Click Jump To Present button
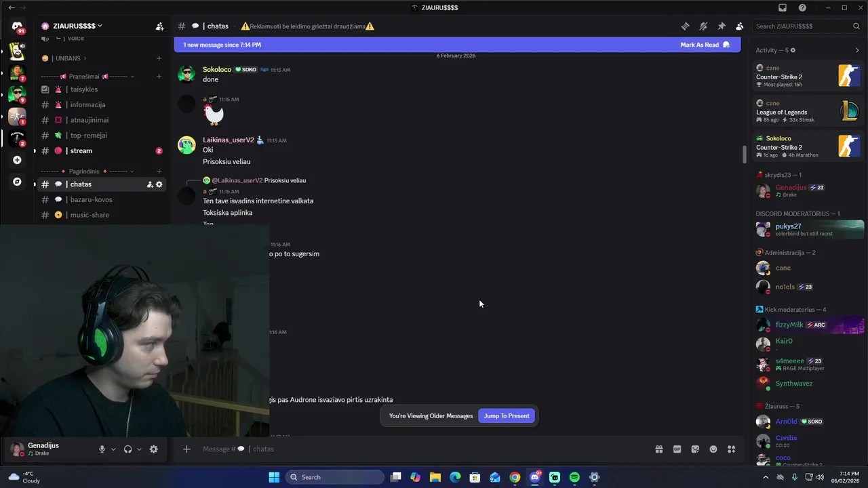The image size is (868, 488). pos(507,415)
